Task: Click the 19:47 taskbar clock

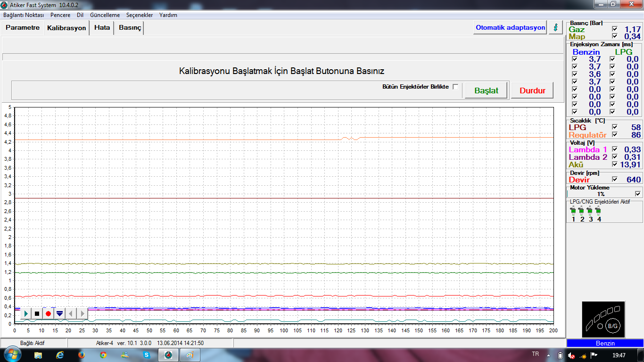Action: (619, 355)
